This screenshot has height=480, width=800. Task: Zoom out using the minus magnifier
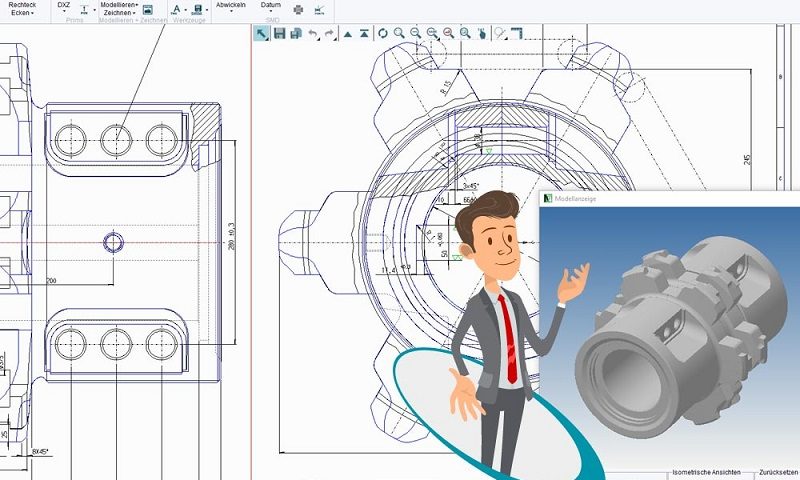[x=415, y=34]
